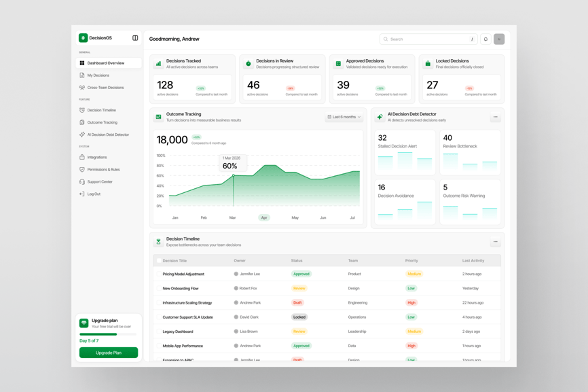Check the Pricing Model Adjustment row checkbox
This screenshot has height=392, width=588.
(159, 274)
